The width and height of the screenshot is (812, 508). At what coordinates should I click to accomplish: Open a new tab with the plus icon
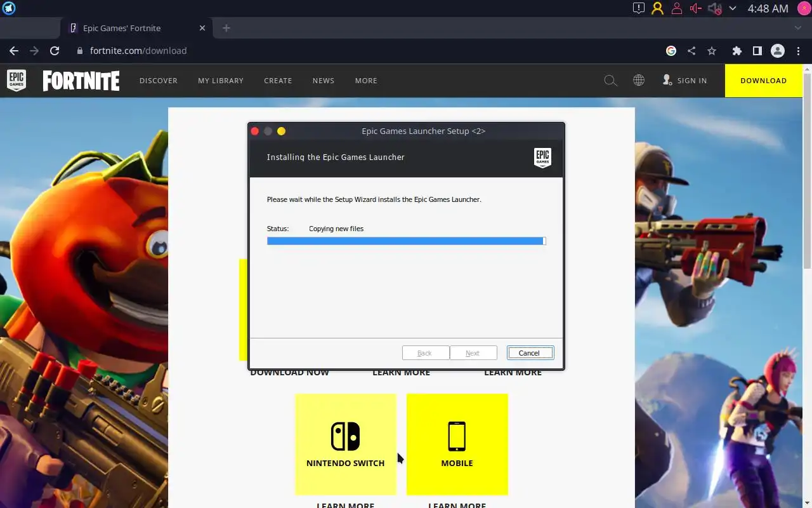[x=226, y=28]
